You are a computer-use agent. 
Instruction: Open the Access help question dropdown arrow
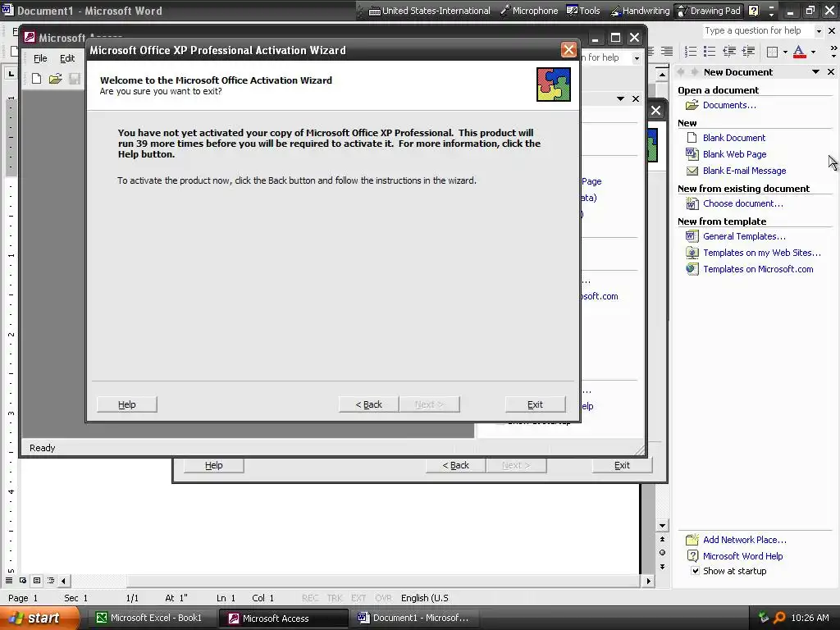tap(636, 58)
